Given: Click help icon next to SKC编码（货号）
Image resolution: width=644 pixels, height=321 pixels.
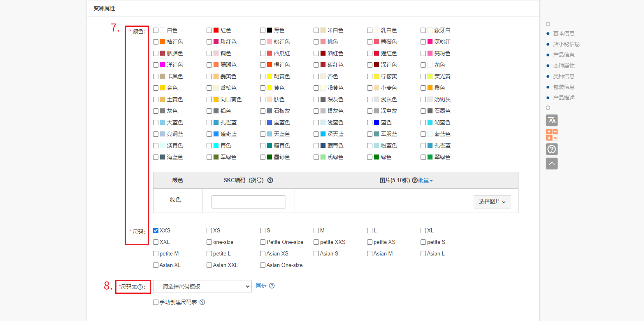Looking at the screenshot, I should tap(270, 180).
